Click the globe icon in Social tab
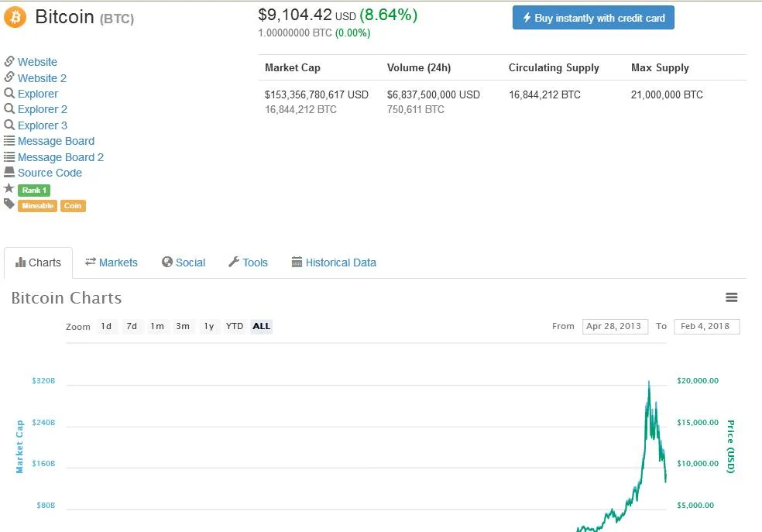This screenshot has width=762, height=532. click(x=167, y=262)
